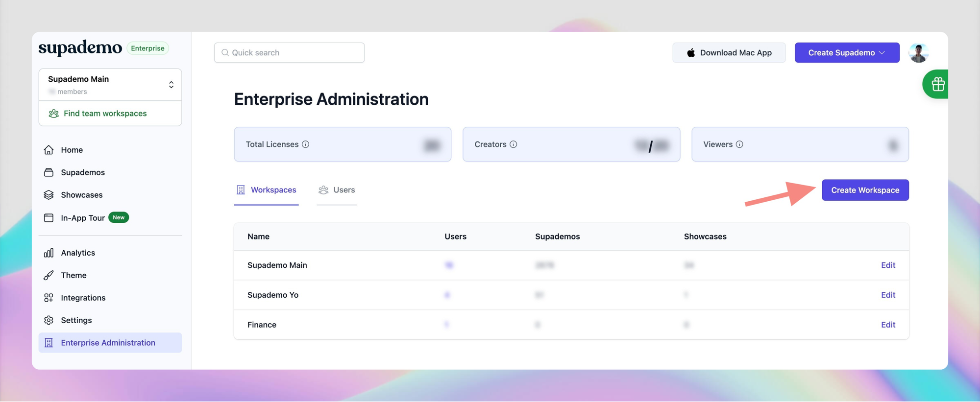
Task: Click Download Mac App button
Action: tap(729, 52)
